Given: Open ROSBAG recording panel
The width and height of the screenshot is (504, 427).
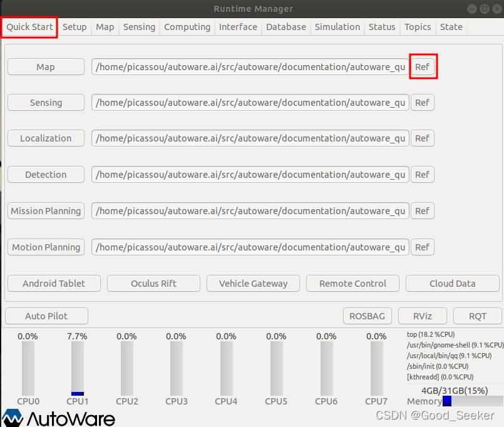Looking at the screenshot, I should (x=367, y=316).
